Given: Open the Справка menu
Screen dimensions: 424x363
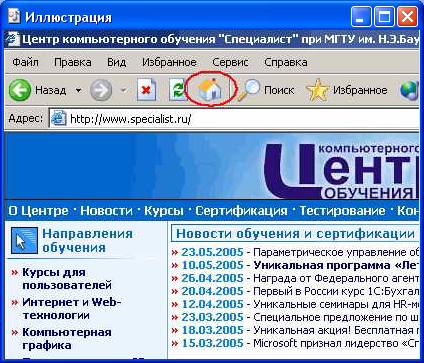Looking at the screenshot, I should (x=286, y=62).
